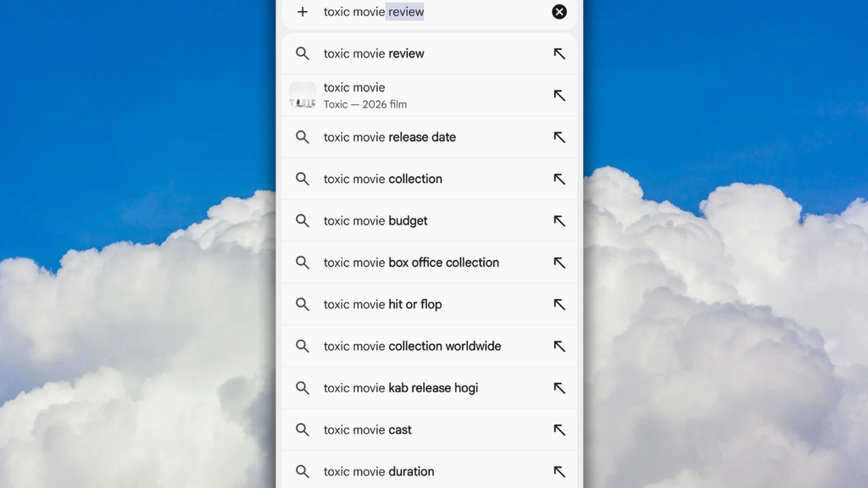Insert 'release date' suggestion via arrow icon
Viewport: 868px width, 488px height.
click(x=559, y=137)
